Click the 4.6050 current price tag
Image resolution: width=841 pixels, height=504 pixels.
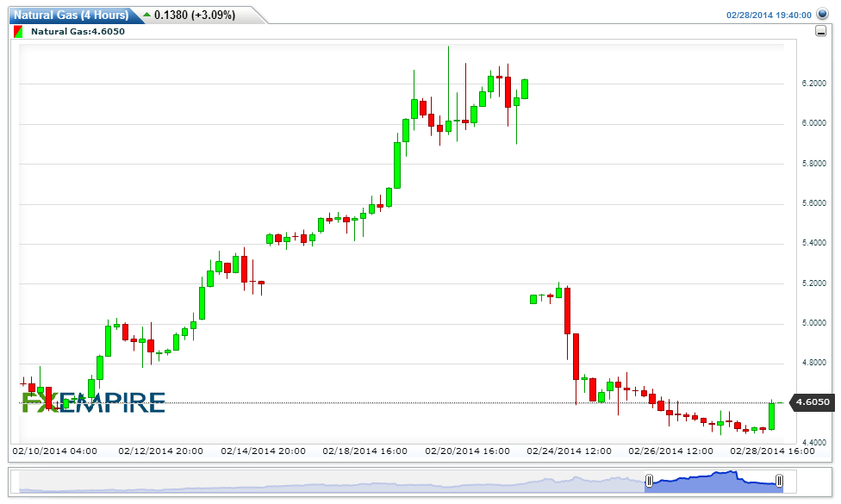tap(812, 402)
